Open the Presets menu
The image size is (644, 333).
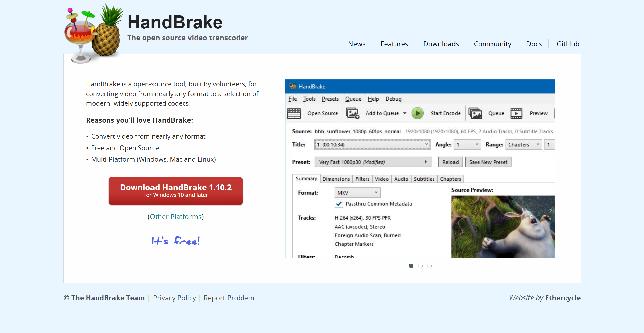coord(330,99)
